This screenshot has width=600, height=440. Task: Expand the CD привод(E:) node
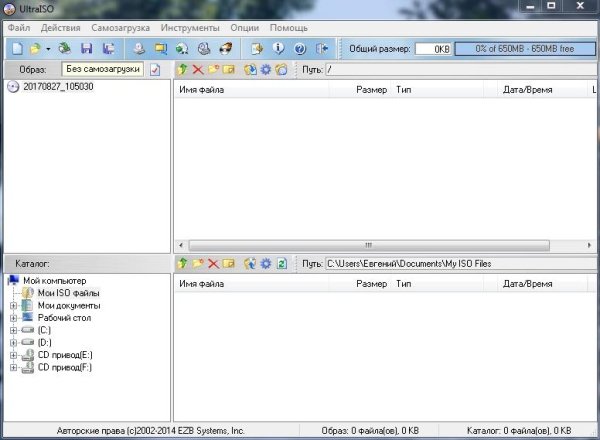[13, 355]
